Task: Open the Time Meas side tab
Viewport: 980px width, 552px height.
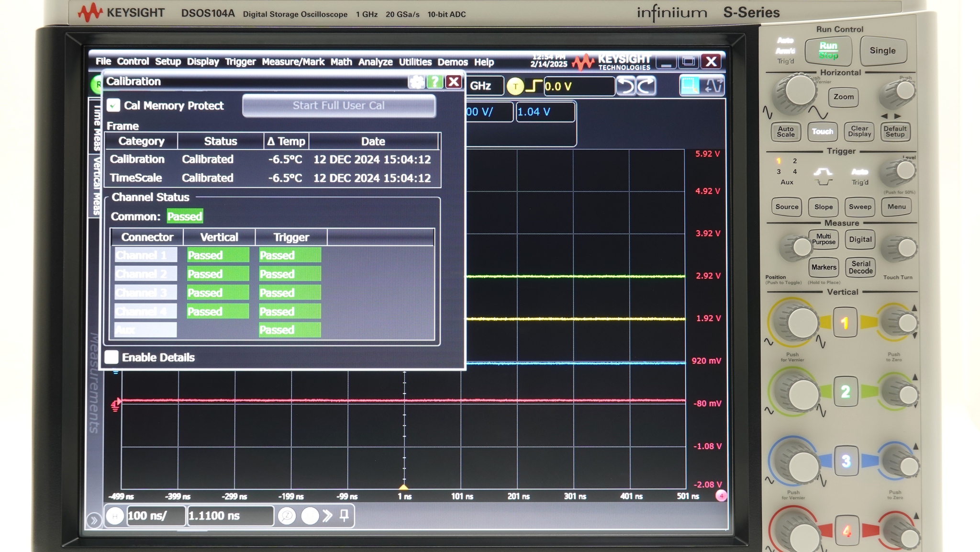Action: click(x=96, y=126)
